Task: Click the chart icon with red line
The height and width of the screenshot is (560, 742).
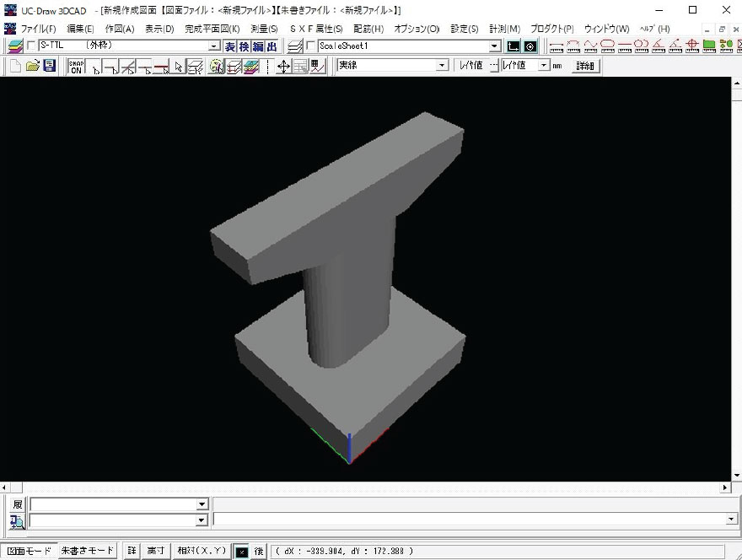Action: point(317,67)
